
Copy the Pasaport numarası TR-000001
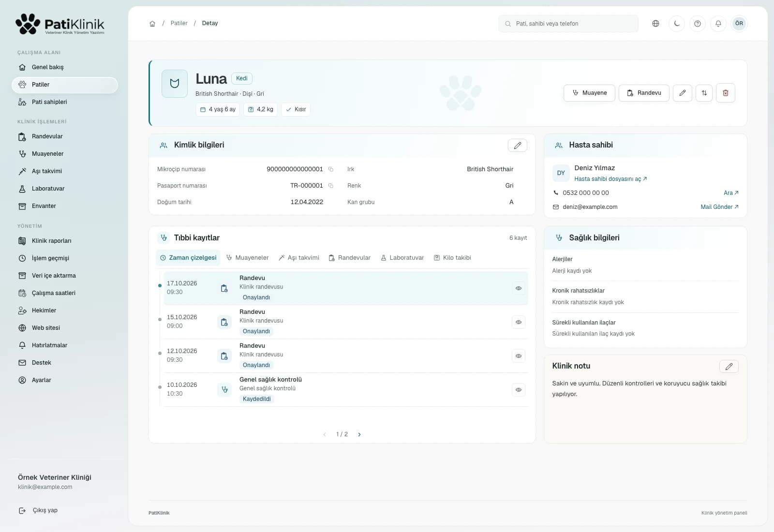331,186
